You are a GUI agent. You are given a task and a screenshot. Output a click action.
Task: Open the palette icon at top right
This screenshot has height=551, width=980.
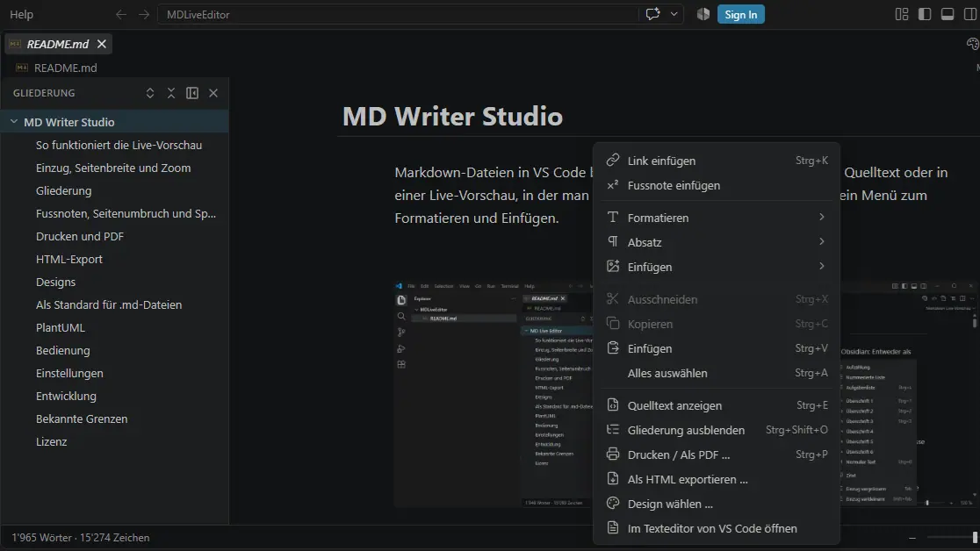pyautogui.click(x=972, y=44)
